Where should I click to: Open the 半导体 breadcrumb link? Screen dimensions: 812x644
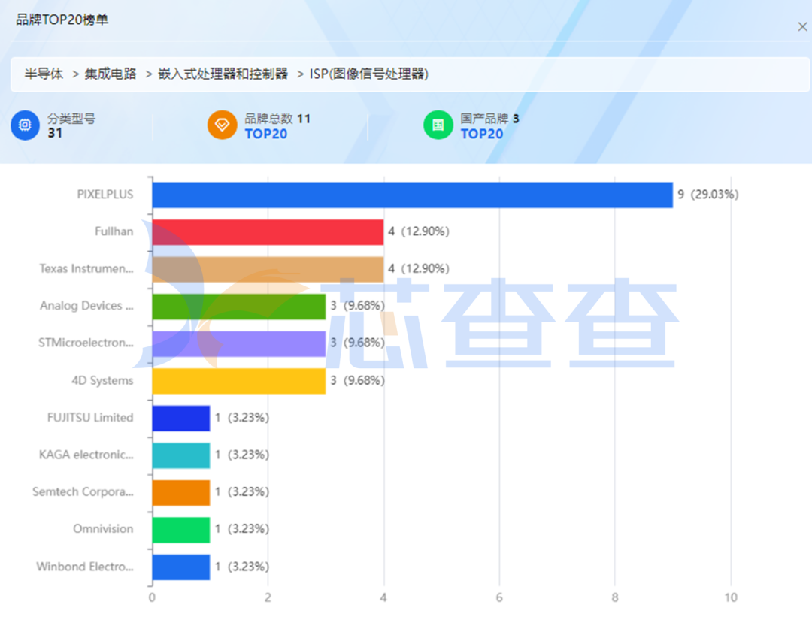pyautogui.click(x=44, y=74)
